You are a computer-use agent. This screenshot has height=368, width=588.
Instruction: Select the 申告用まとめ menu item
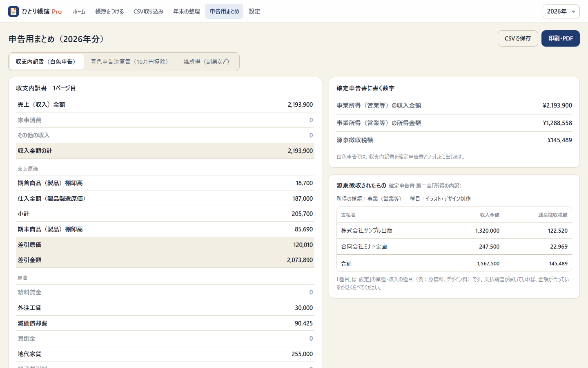click(224, 11)
